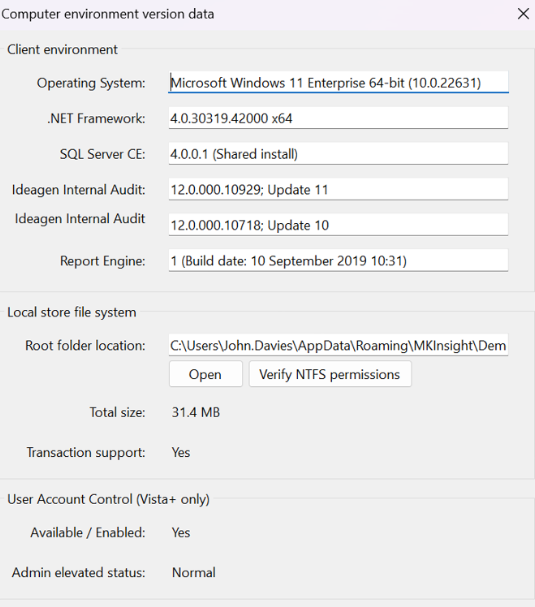
Task: Click the Operating System text field
Action: (x=338, y=82)
